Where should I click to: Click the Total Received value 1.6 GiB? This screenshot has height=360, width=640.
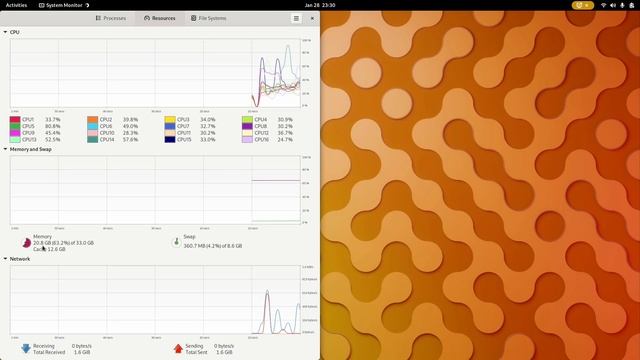[82, 352]
